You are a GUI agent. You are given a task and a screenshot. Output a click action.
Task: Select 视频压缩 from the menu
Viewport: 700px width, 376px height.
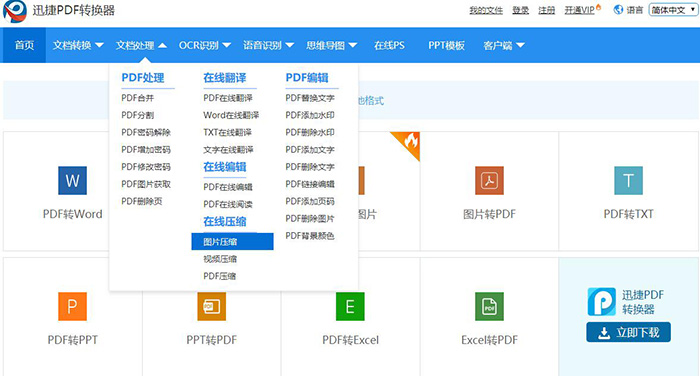pyautogui.click(x=220, y=259)
